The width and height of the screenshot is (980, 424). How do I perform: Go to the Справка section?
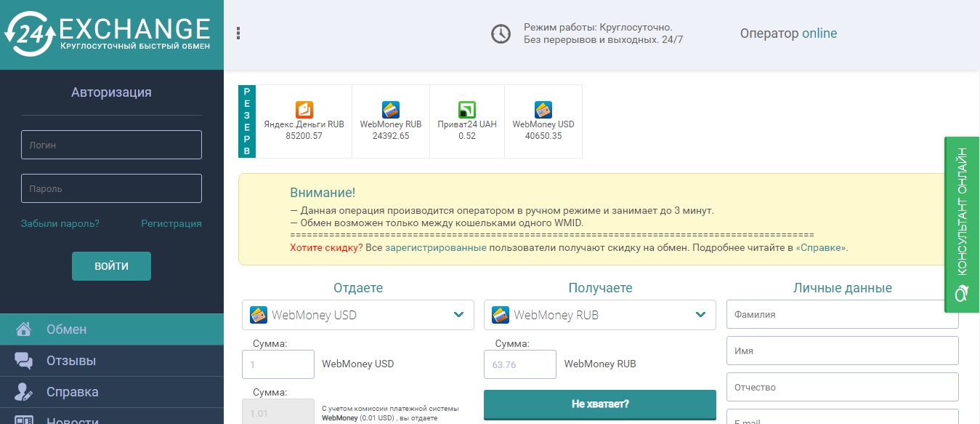(x=72, y=392)
